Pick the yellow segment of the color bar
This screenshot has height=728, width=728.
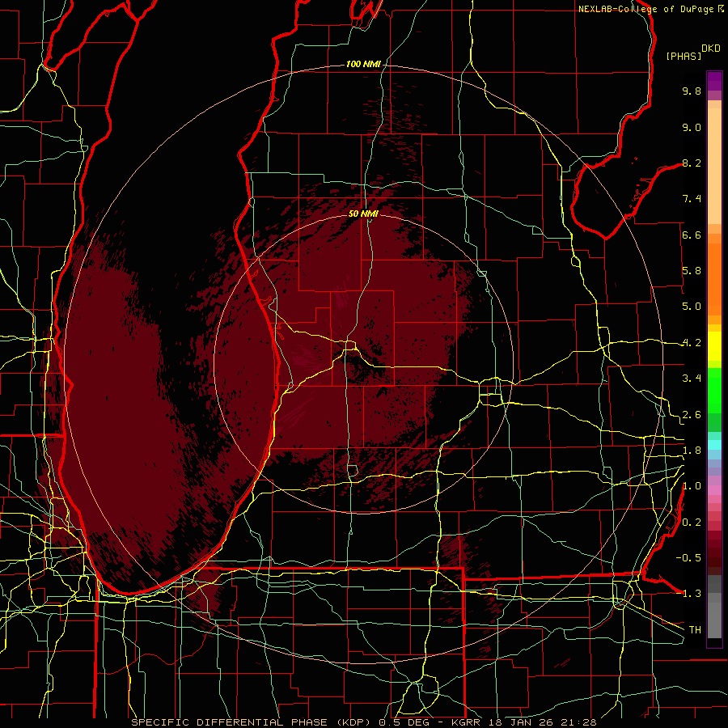coord(714,346)
